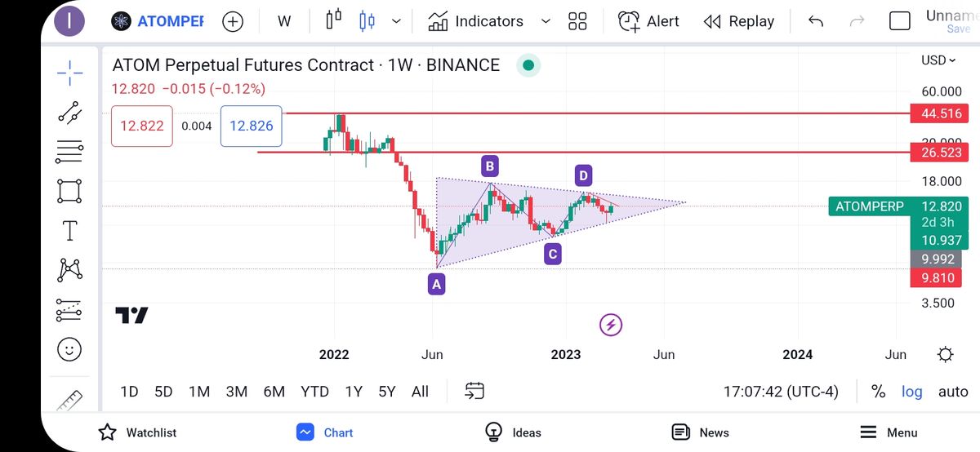
Task: Select the 1Y time range
Action: tap(353, 392)
